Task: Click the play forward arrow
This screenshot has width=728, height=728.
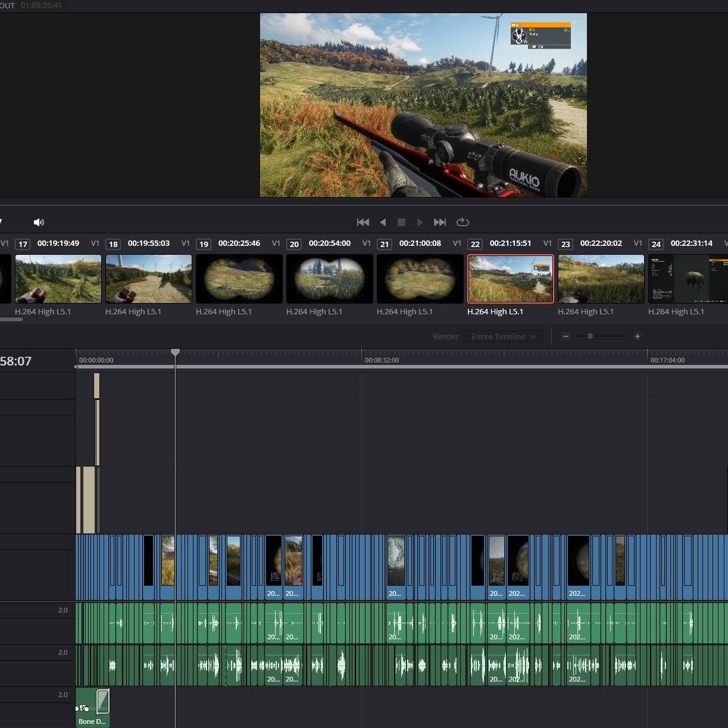Action: click(x=420, y=222)
